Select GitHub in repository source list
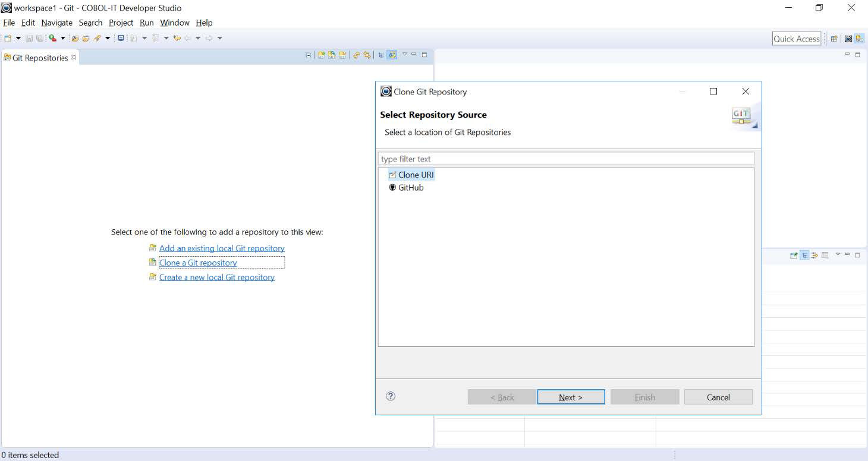Image resolution: width=868 pixels, height=461 pixels. pos(410,188)
